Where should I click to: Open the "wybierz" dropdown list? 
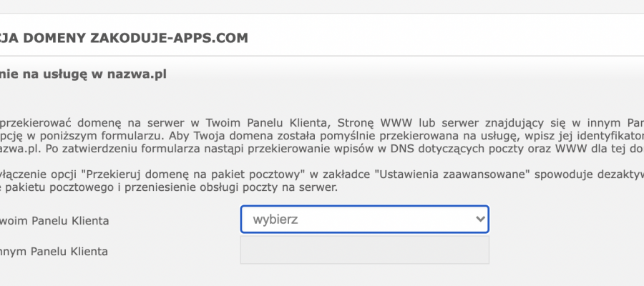(x=364, y=219)
